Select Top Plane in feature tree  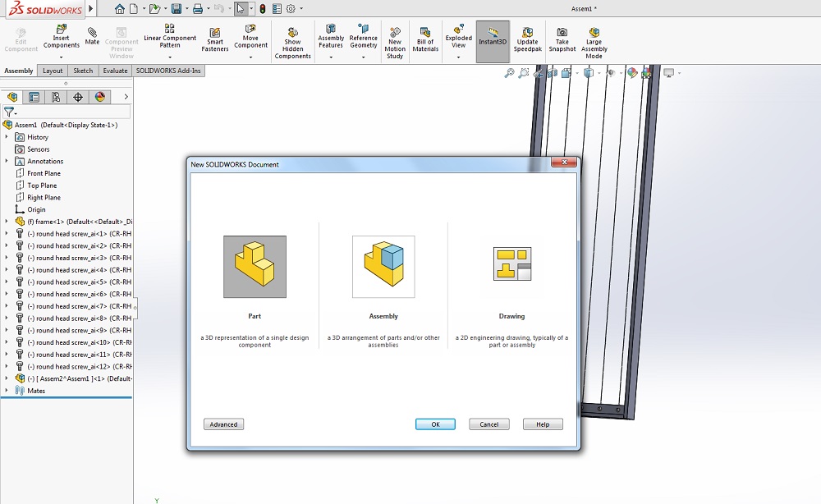(x=42, y=186)
